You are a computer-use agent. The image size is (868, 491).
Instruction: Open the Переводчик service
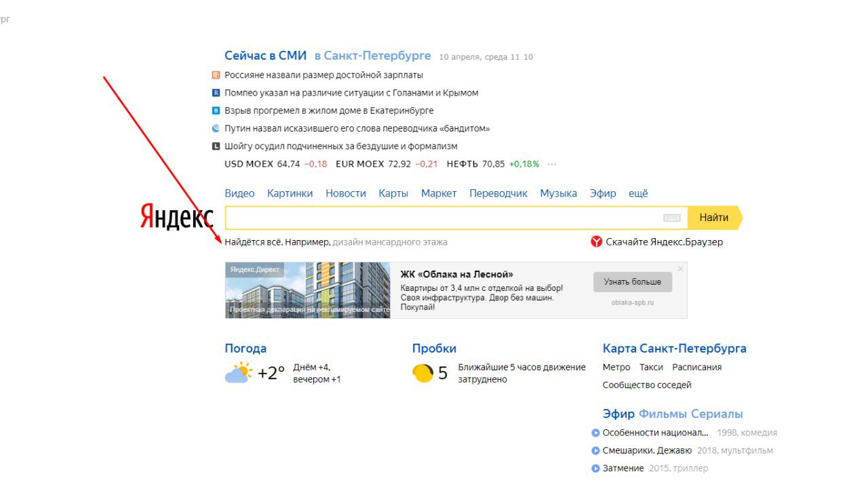(x=498, y=193)
